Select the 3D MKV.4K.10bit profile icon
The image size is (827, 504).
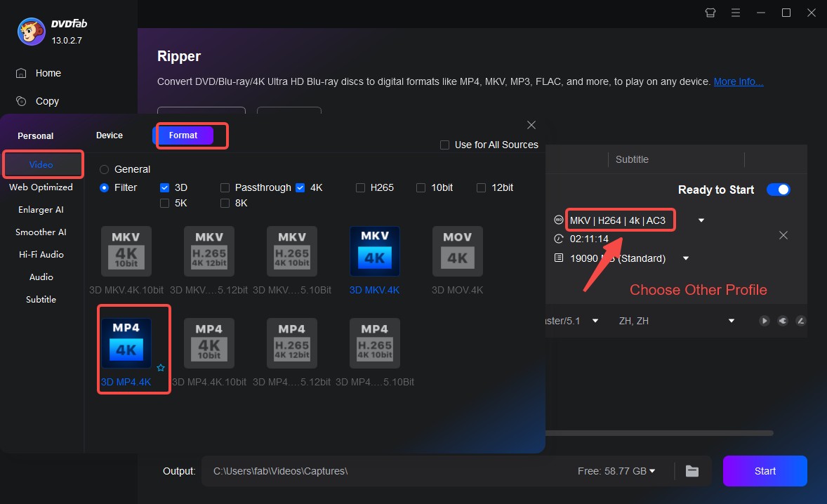pos(126,251)
